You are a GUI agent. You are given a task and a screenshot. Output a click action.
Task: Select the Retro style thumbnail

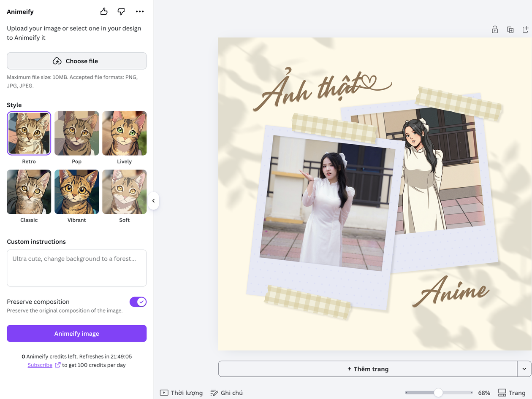point(29,133)
